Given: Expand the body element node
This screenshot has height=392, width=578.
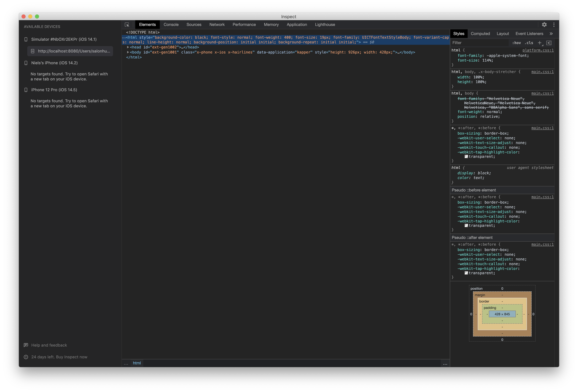Looking at the screenshot, I should 128,52.
